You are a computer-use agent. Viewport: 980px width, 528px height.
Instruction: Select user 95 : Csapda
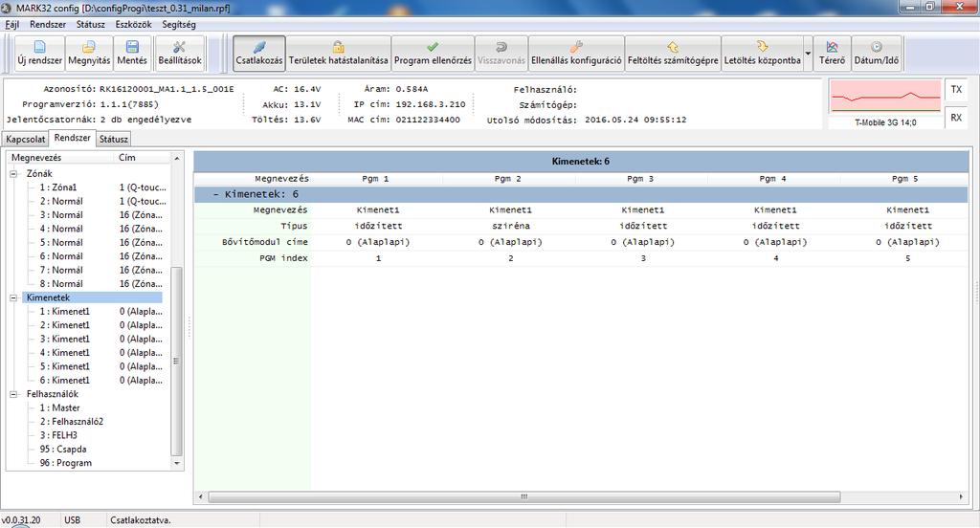pos(62,449)
